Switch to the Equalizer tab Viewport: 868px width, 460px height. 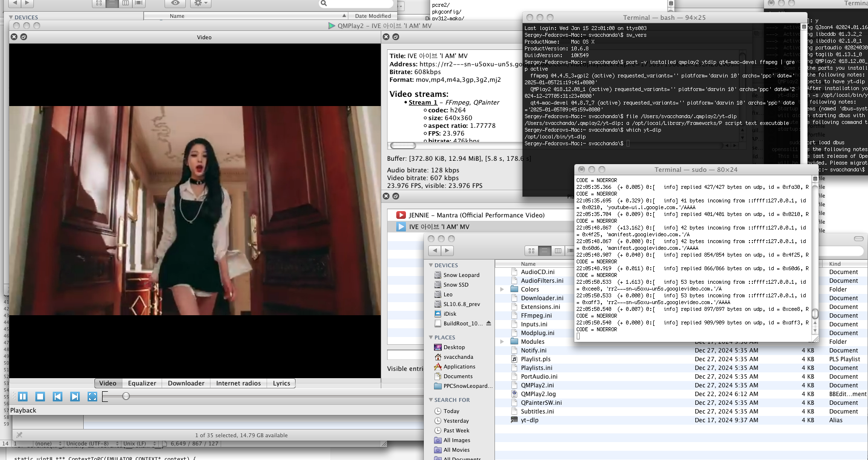pyautogui.click(x=142, y=383)
